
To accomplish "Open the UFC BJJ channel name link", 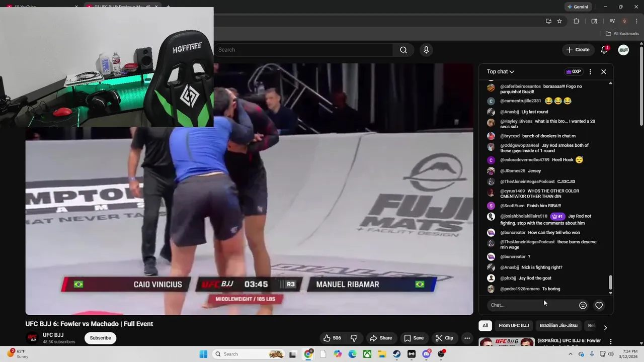I will 53,335.
